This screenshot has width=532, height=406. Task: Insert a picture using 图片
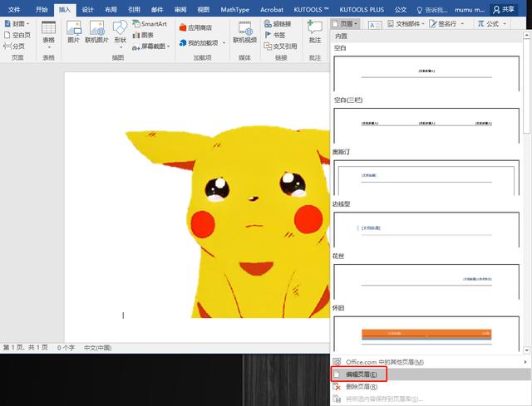(x=74, y=32)
